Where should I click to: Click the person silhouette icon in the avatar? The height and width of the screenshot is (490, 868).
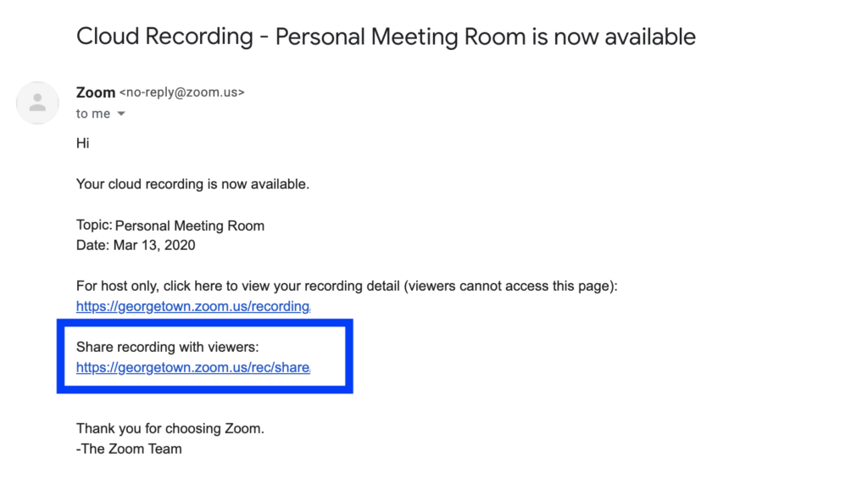[37, 103]
